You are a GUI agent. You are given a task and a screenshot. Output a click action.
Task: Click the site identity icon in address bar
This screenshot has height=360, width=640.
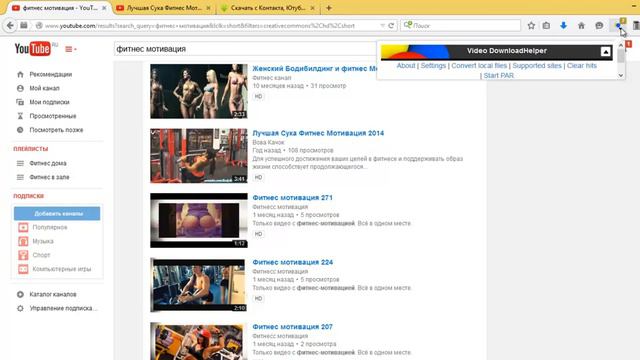pos(39,25)
